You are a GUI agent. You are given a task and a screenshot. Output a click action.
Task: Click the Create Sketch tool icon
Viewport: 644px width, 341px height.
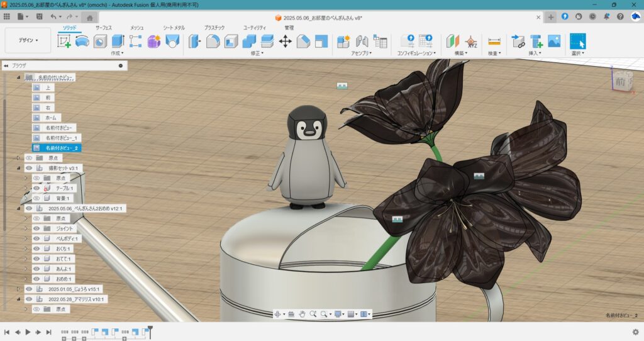pyautogui.click(x=64, y=42)
